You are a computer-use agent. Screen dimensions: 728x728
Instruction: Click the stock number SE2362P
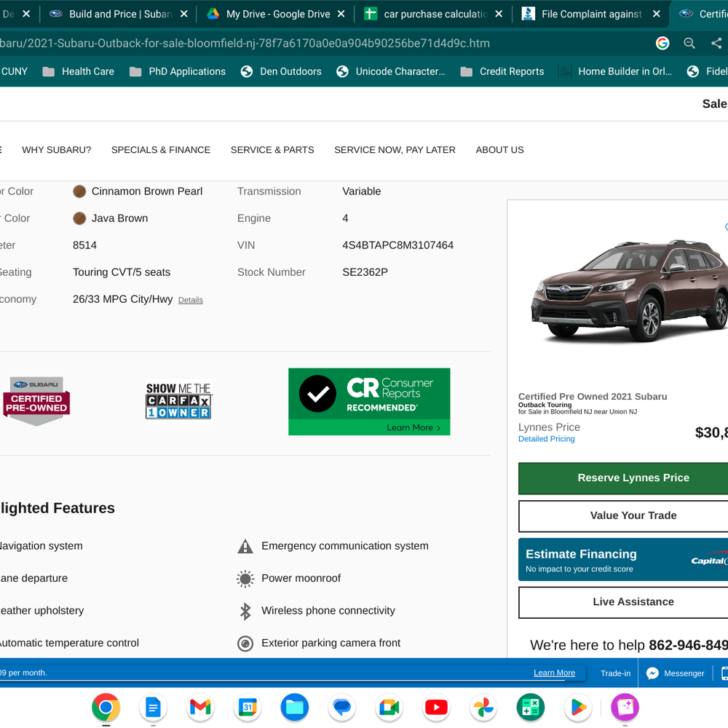point(365,272)
